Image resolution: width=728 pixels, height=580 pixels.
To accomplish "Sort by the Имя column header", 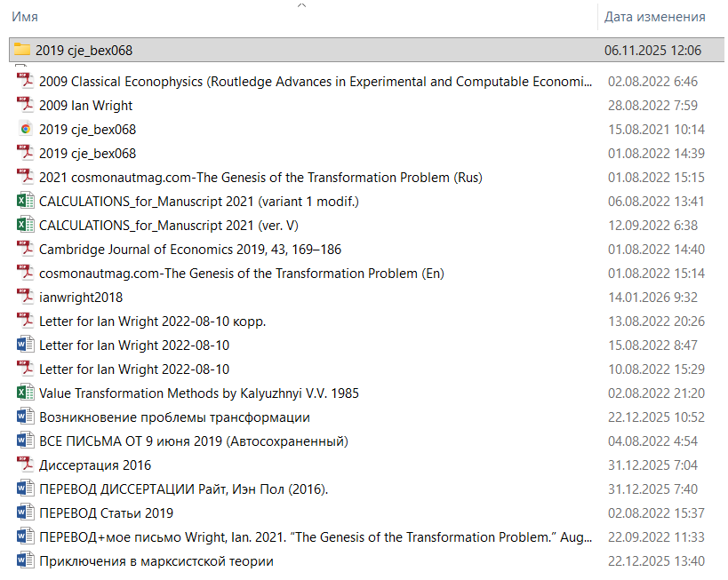I will 25,17.
